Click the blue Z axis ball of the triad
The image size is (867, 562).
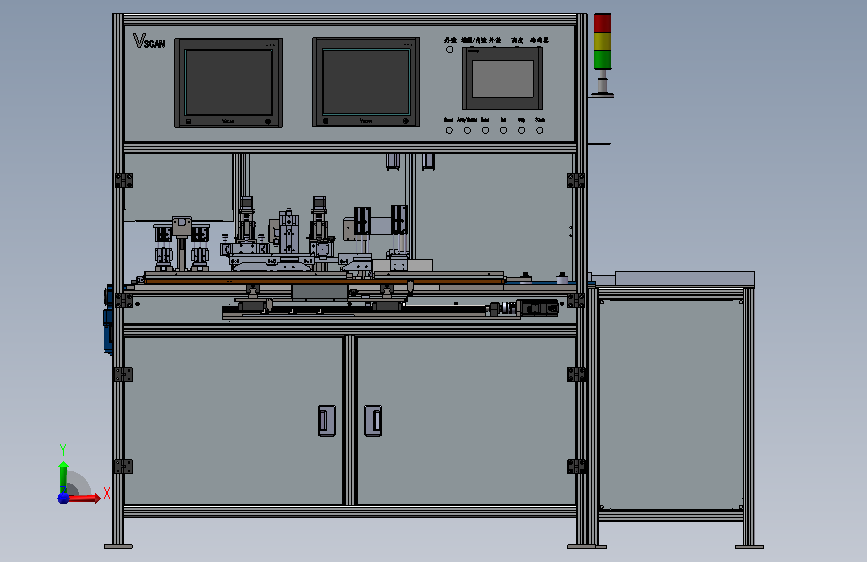[x=63, y=498]
